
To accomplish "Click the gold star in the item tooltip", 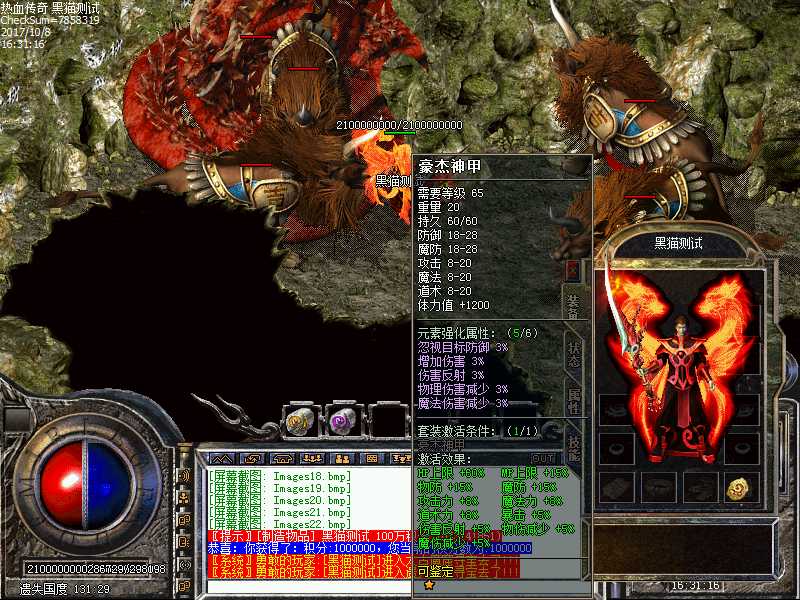I will coord(429,585).
